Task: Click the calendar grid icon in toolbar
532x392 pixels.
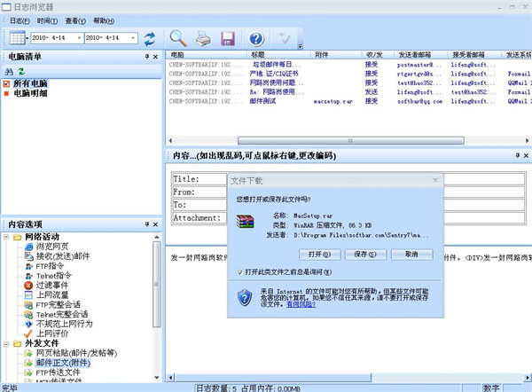Action: click(x=15, y=38)
